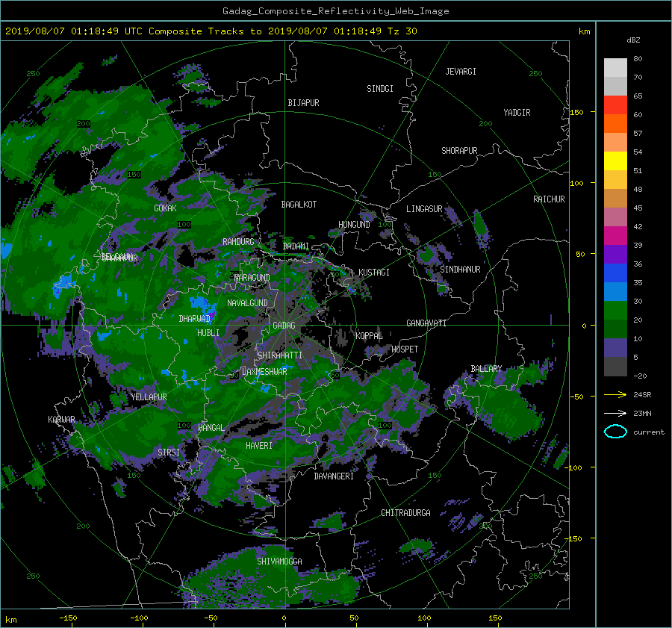
Task: Click the NARAGUND city label
Action: click(252, 277)
